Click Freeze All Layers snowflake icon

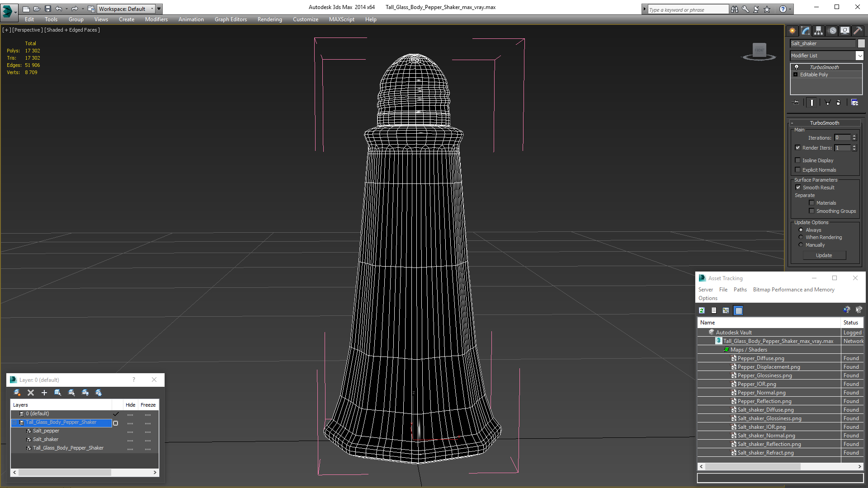(x=99, y=393)
